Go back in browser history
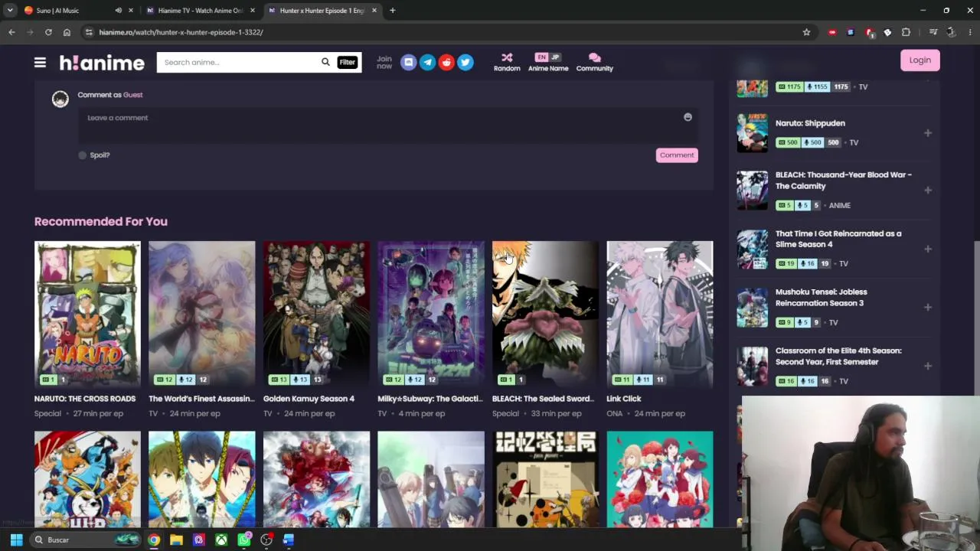 pos(11,32)
